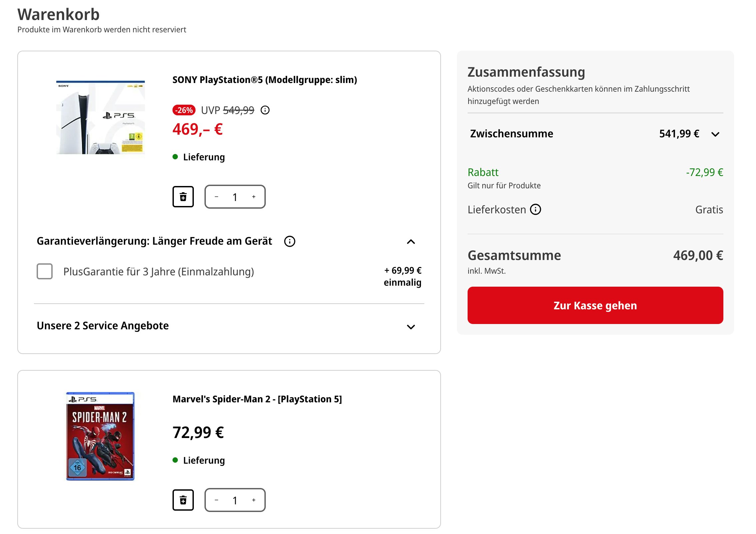Image resolution: width=756 pixels, height=534 pixels.
Task: Show info tooltip beside Garantieverlängerung heading
Action: (x=289, y=241)
